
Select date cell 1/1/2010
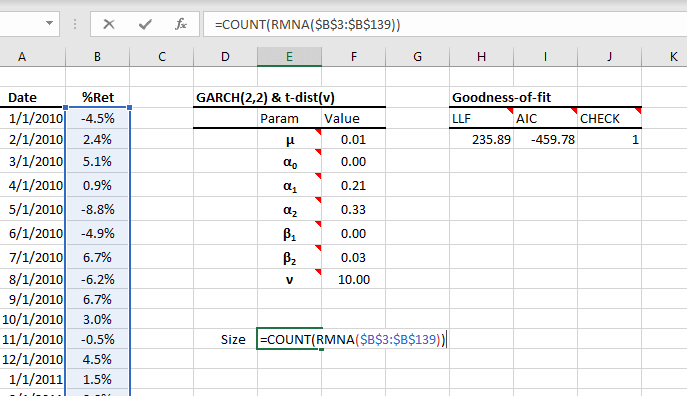point(32,118)
